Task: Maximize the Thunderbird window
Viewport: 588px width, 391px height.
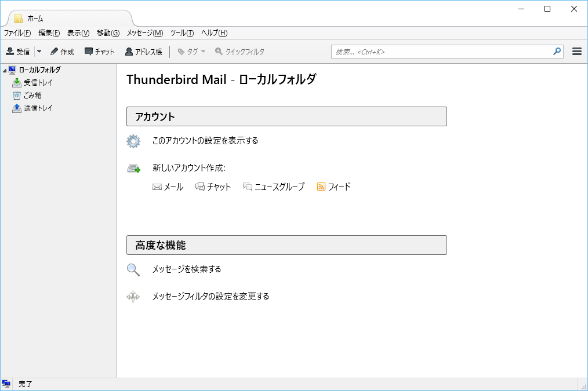Action: click(x=547, y=9)
